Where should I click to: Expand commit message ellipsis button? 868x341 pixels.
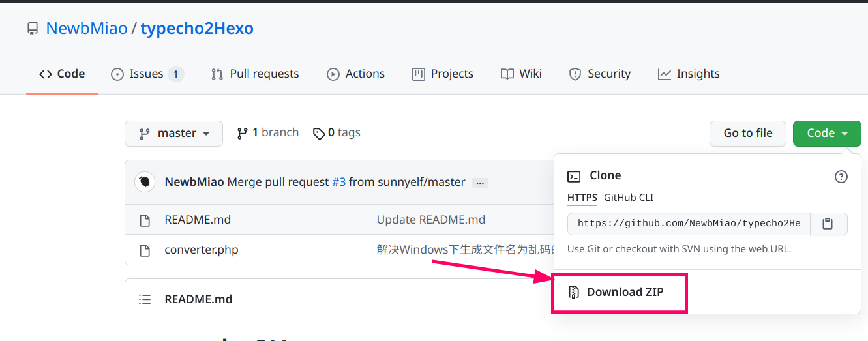point(480,183)
